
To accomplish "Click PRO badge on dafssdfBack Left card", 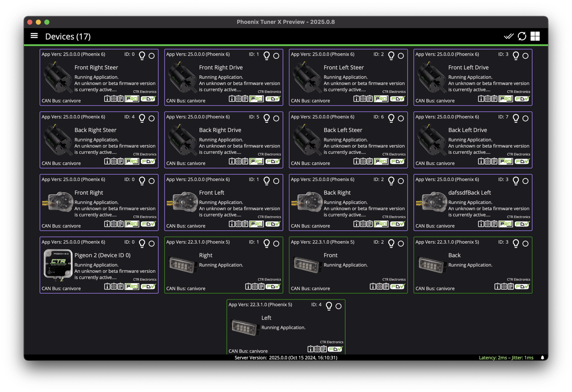I will click(506, 224).
